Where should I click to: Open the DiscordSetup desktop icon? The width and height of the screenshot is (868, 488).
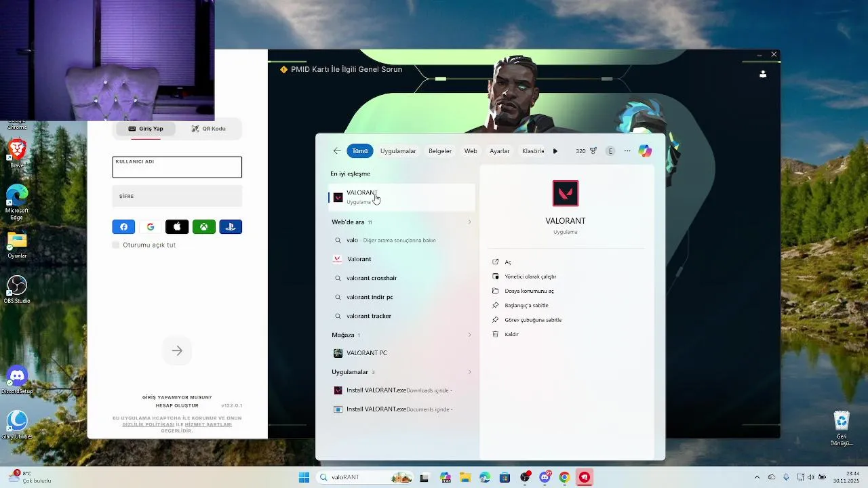tap(17, 380)
